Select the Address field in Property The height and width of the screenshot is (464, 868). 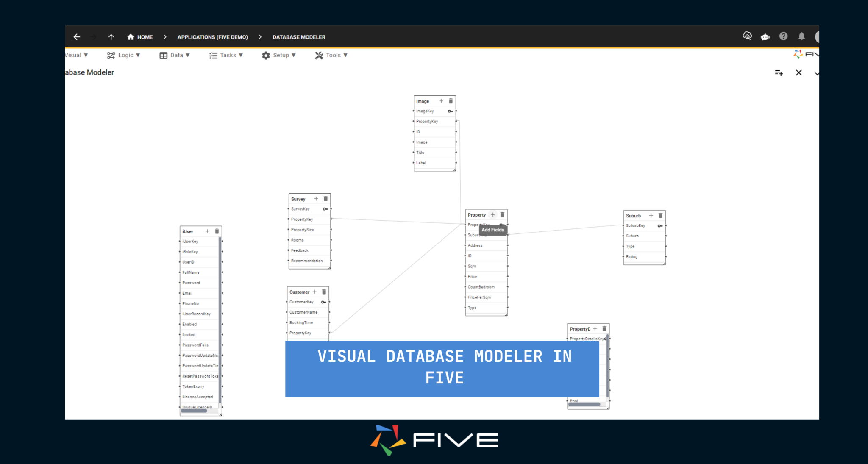[x=486, y=245]
